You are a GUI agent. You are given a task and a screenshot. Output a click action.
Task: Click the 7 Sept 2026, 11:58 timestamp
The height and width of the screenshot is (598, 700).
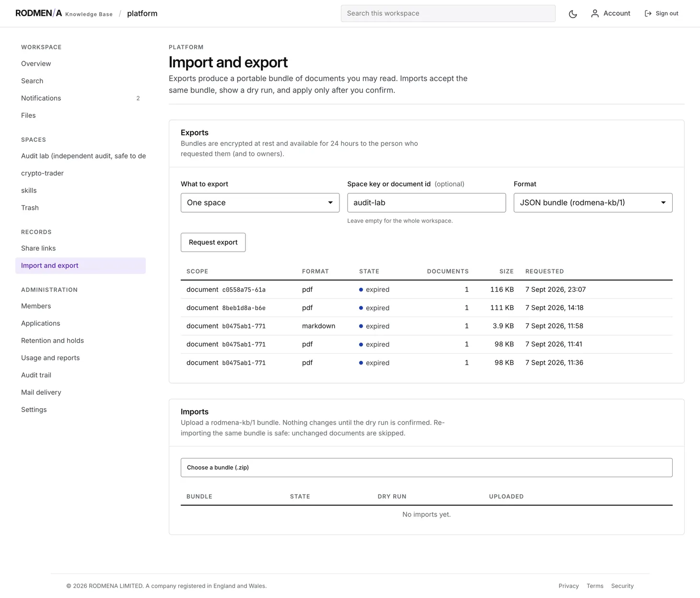pos(554,326)
